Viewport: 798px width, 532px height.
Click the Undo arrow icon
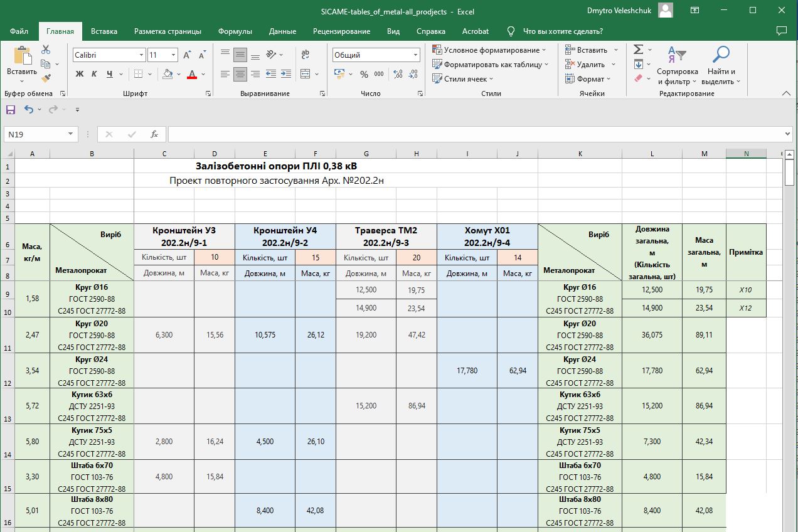coord(29,110)
